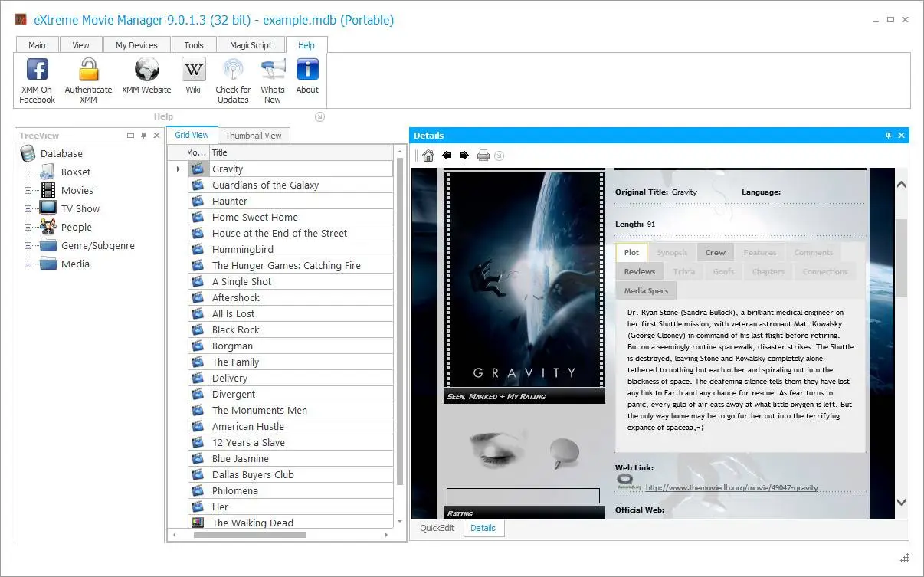Open the About dialog
The image size is (924, 577).
[x=307, y=77]
